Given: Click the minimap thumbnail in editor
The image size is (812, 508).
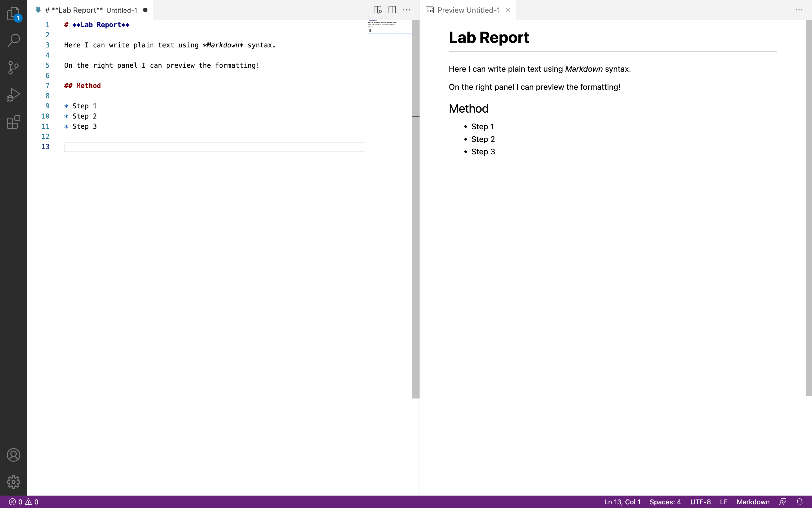Looking at the screenshot, I should pos(389,26).
